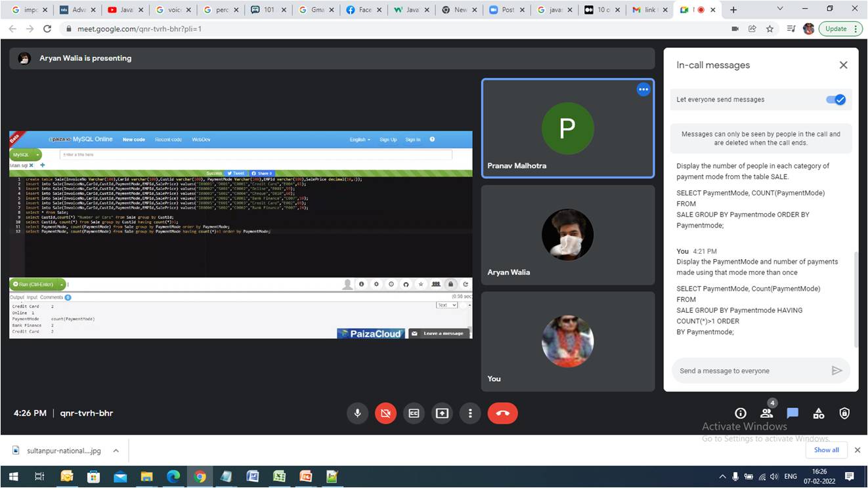
Task: Open the sultanpur-national jpg download
Action: coord(56,451)
